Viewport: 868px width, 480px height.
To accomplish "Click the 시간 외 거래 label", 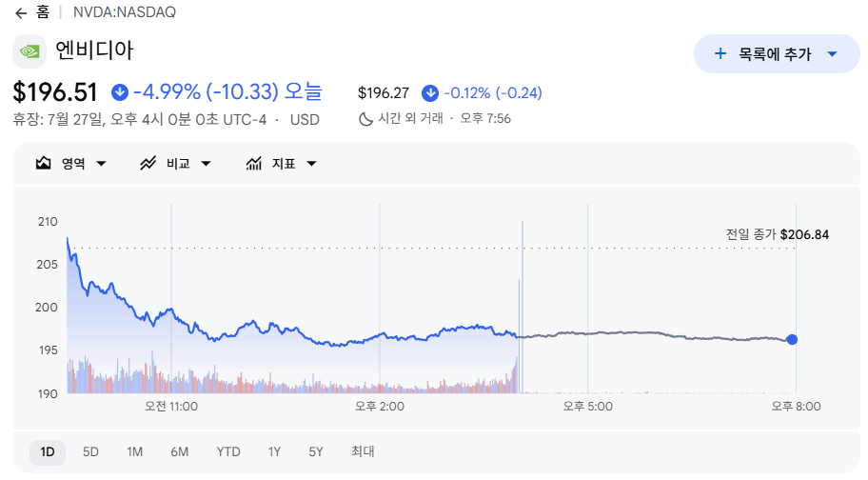I will pos(411,118).
